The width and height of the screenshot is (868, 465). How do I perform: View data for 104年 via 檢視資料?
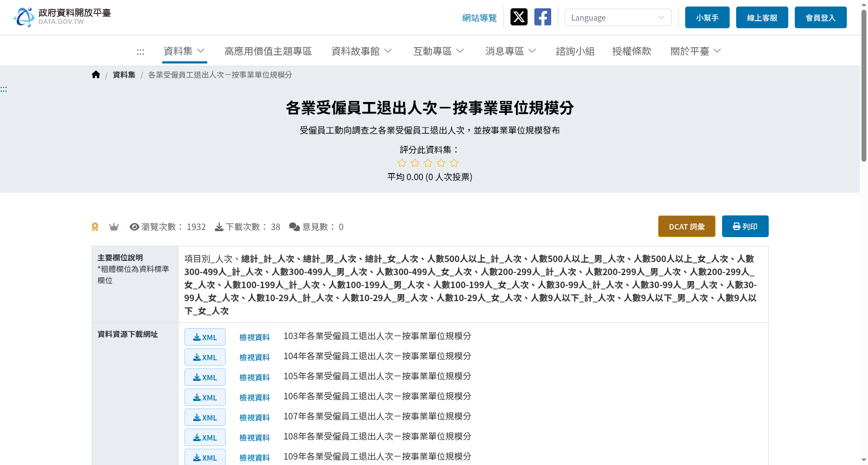click(x=254, y=357)
